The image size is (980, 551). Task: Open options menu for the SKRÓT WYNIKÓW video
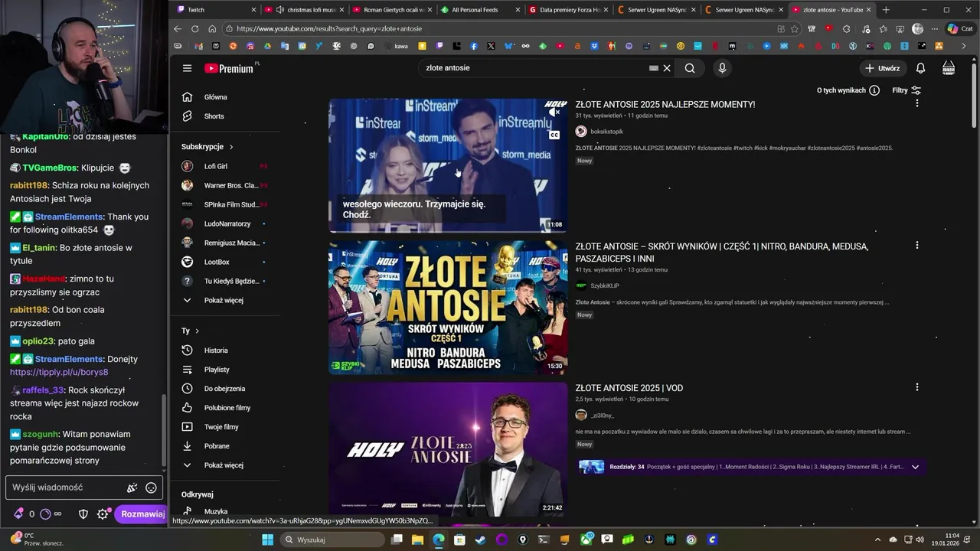(916, 246)
